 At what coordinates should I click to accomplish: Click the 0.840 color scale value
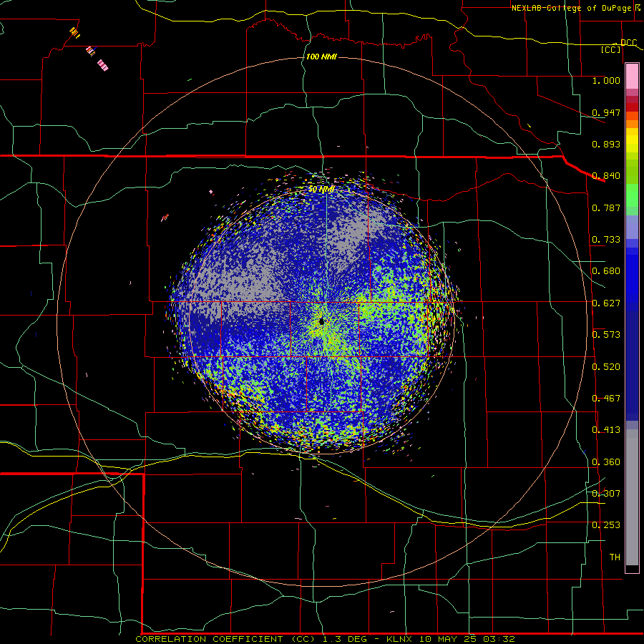point(606,176)
